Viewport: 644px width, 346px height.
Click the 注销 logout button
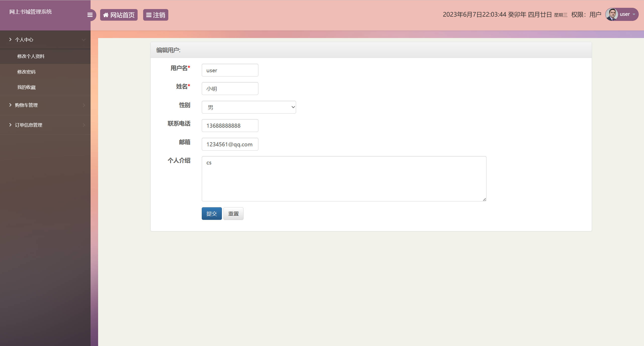click(x=155, y=15)
